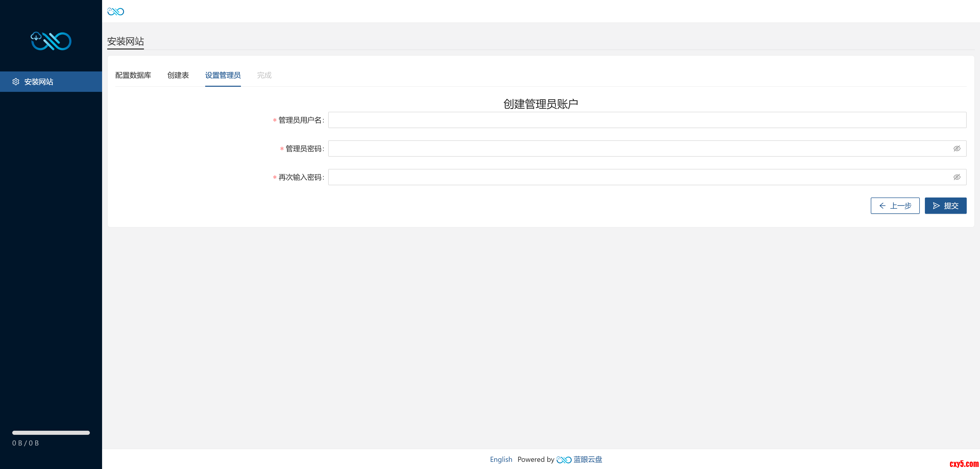Open the 蓝眼云盘 footer link

point(588,460)
